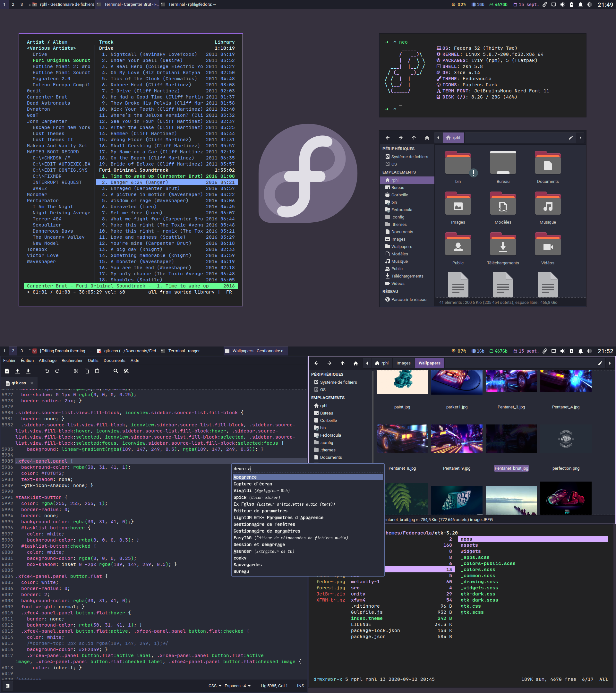
Task: Switch to the gtk.css editor tab
Action: [x=19, y=383]
